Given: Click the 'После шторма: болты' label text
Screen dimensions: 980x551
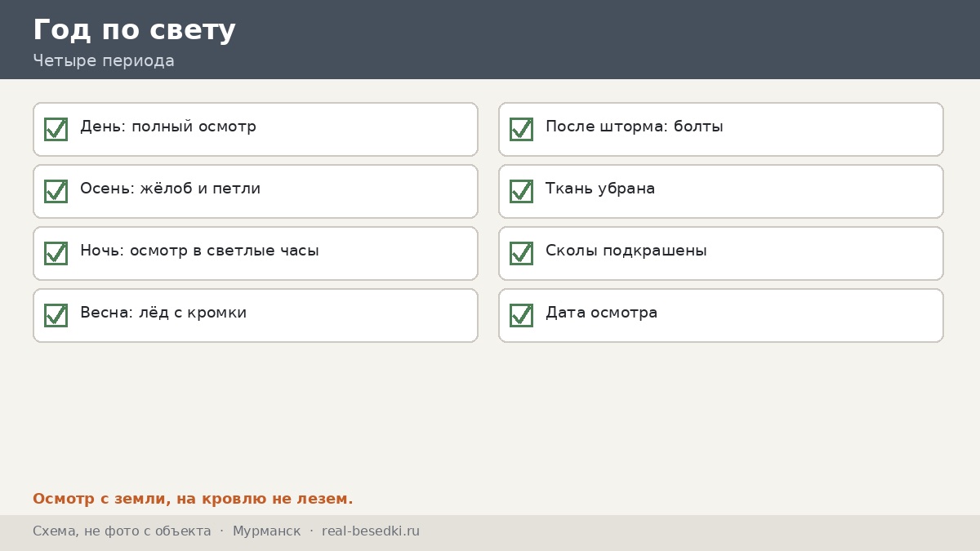Looking at the screenshot, I should [635, 127].
